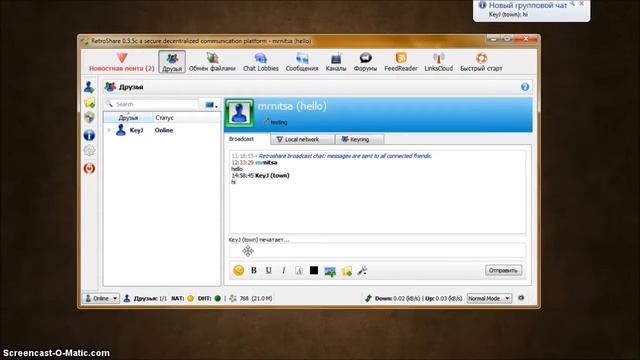Click the Down/Up bandwidth rate indicator

[413, 298]
